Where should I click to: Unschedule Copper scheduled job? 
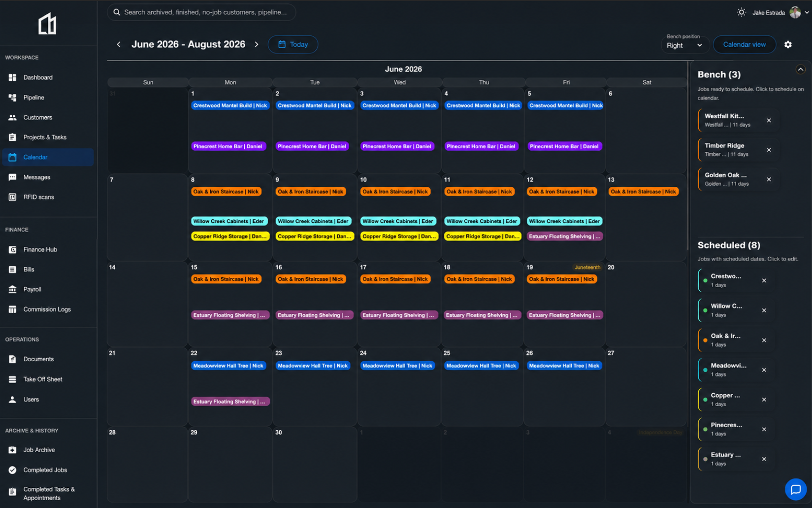(x=764, y=400)
